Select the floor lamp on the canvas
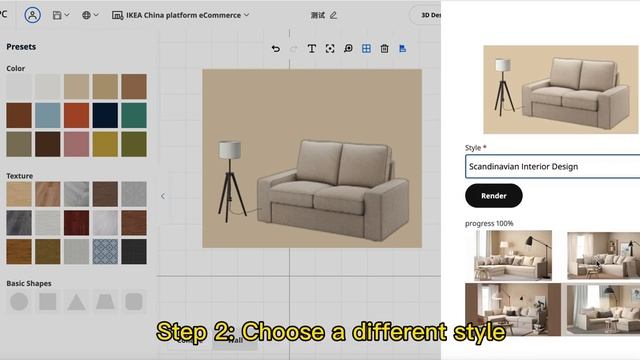640x360 pixels. (231, 182)
